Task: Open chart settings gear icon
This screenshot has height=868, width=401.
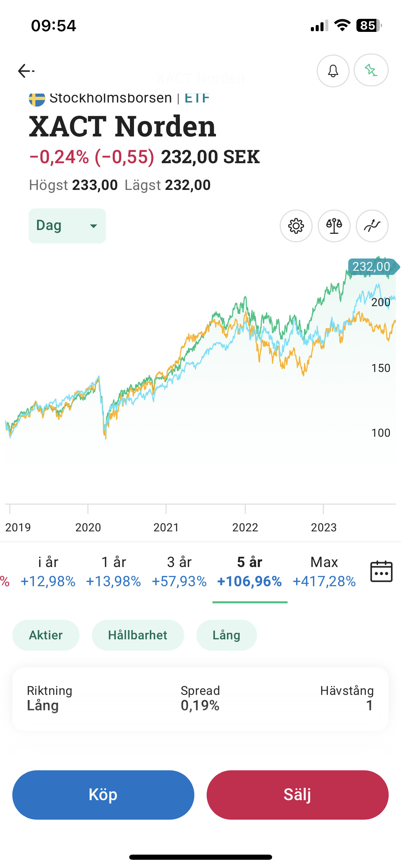Action: tap(296, 226)
